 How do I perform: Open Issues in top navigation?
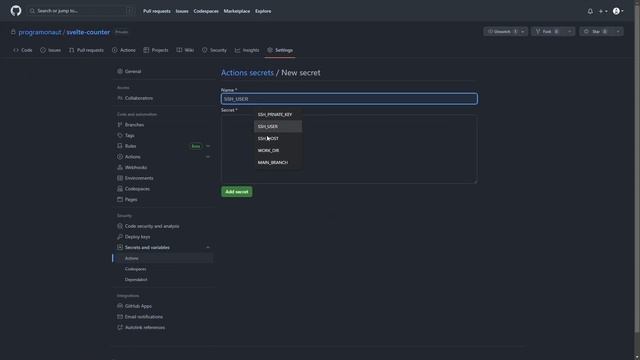(x=182, y=11)
